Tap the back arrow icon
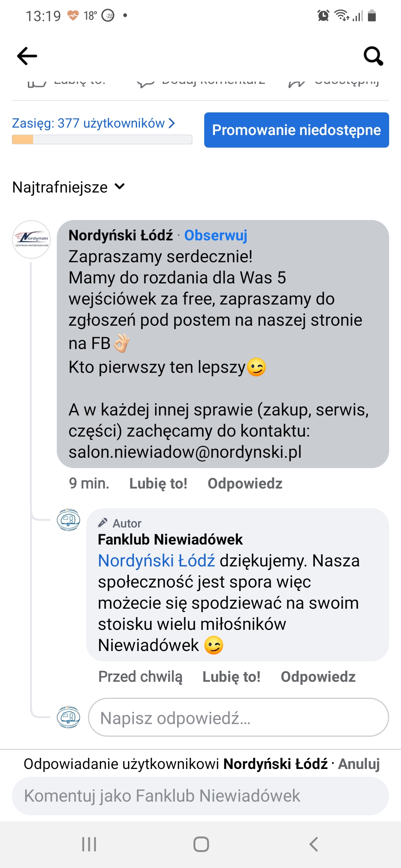This screenshot has height=868, width=401. click(x=27, y=56)
